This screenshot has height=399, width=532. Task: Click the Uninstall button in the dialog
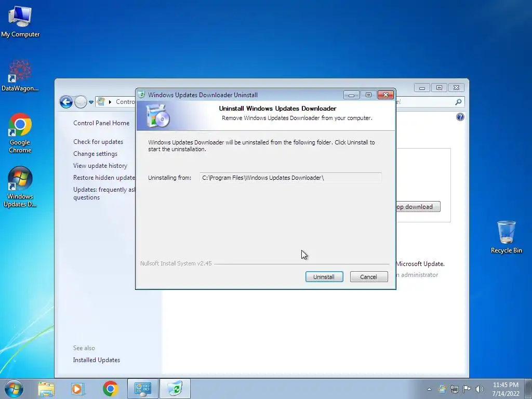pos(324,277)
